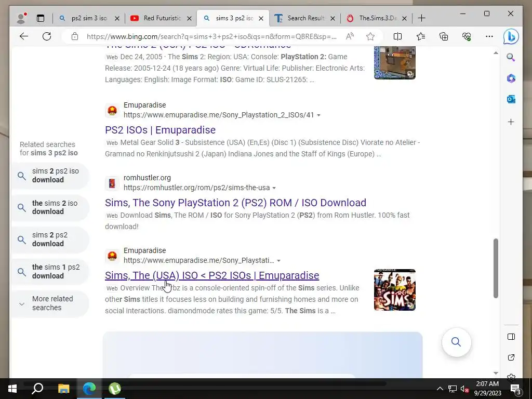Click scrollbar down arrow
This screenshot has height=399, width=532.
(x=496, y=373)
